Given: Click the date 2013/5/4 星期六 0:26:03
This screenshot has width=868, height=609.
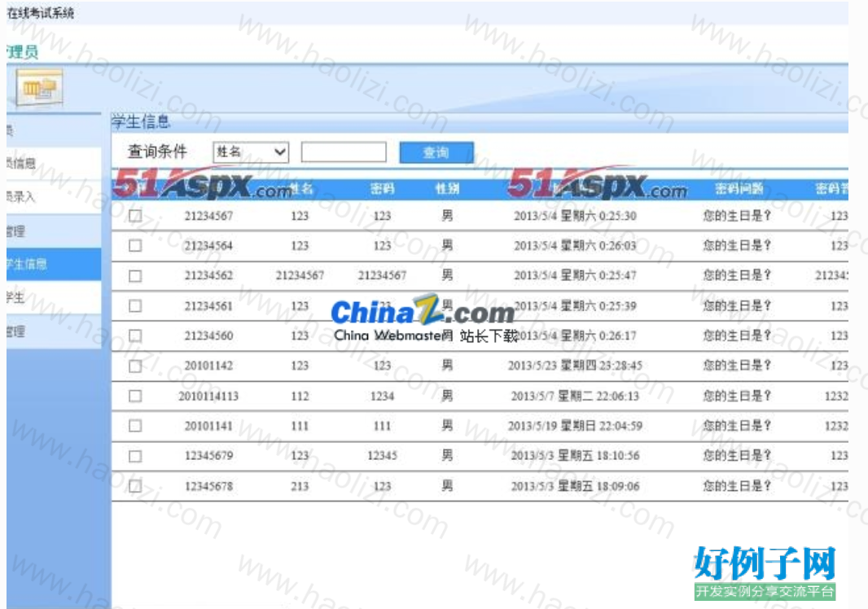Looking at the screenshot, I should (x=575, y=245).
